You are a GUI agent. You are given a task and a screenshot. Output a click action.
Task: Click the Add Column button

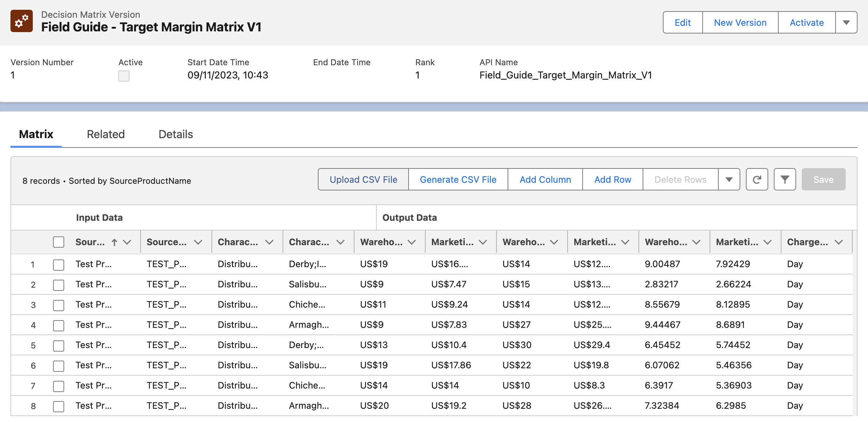coord(545,180)
